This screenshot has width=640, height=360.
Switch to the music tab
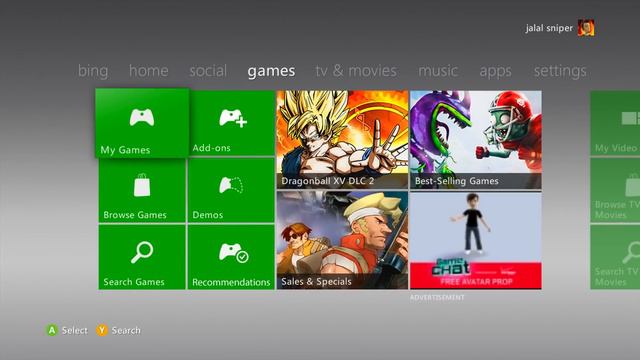pos(438,71)
